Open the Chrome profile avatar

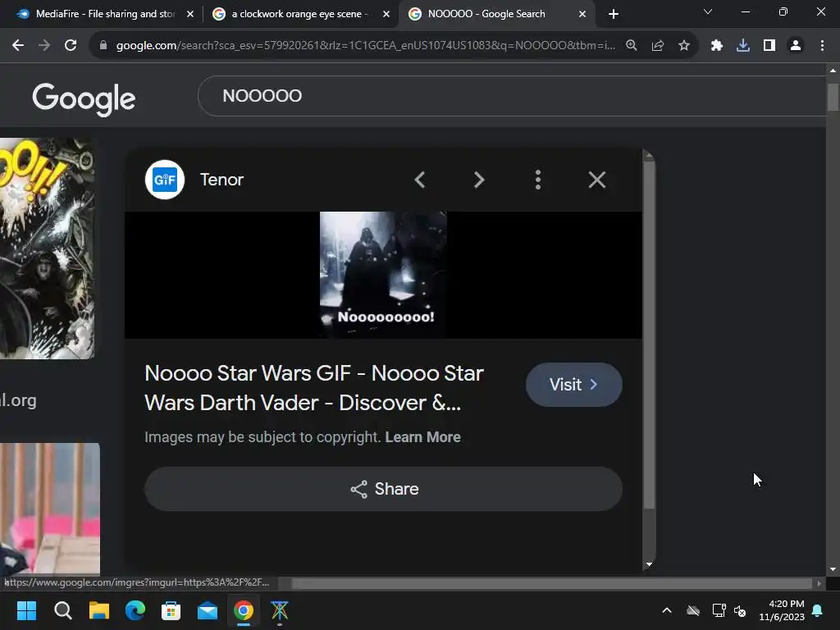click(796, 46)
